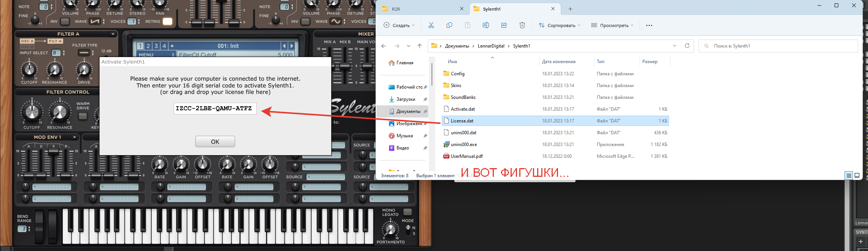Select part 4 on the synth display
Screen dimensions: 868x251
(164, 46)
